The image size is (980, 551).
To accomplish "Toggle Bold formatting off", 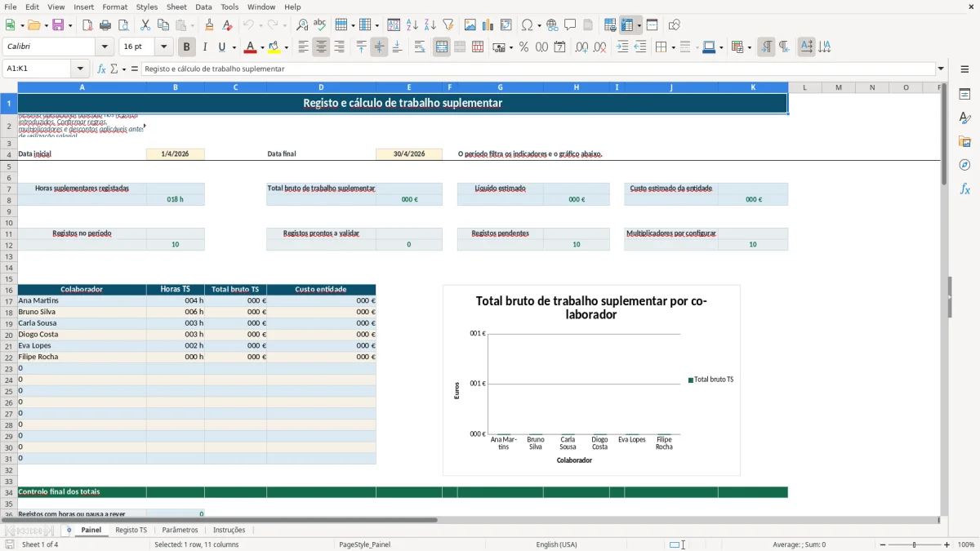I will tap(186, 47).
